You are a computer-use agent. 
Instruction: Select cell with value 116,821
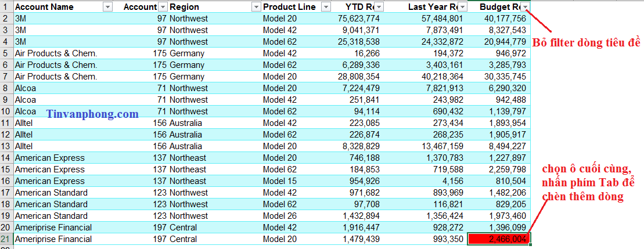pos(427,204)
